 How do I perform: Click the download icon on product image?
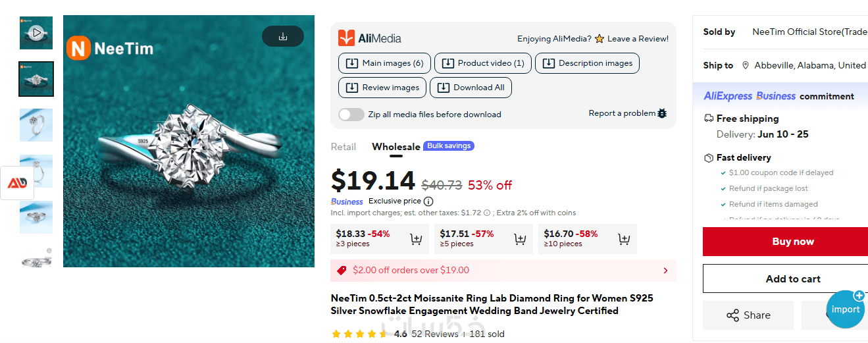tap(283, 36)
